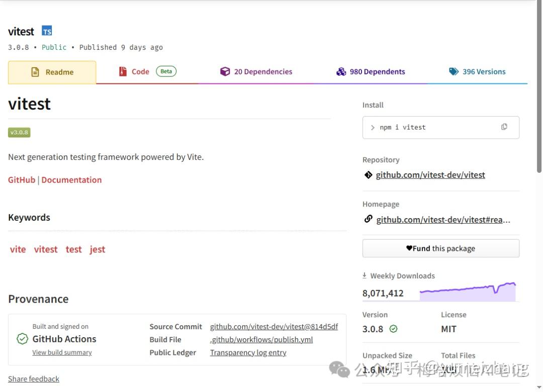
Task: Open the Transparency log entry link
Action: tap(248, 352)
